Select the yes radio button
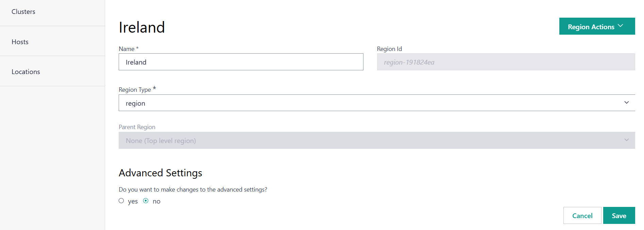The image size is (644, 230). coord(121,201)
